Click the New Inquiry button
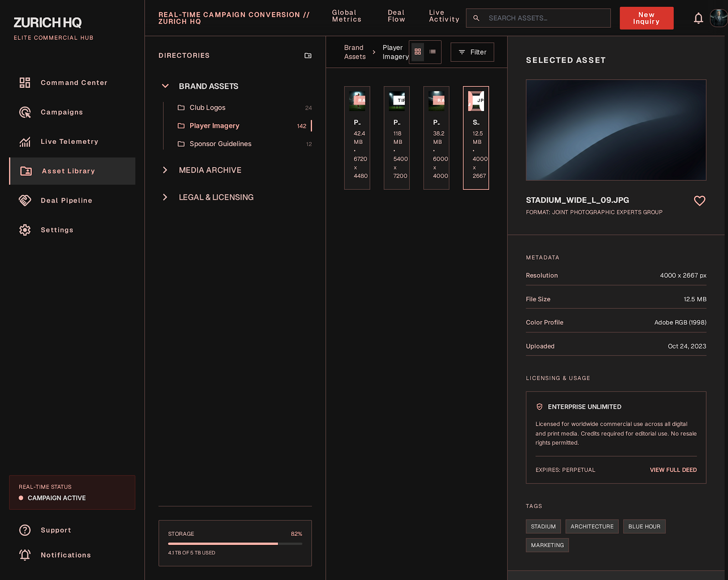Screen dimensions: 728x580 pos(646,18)
